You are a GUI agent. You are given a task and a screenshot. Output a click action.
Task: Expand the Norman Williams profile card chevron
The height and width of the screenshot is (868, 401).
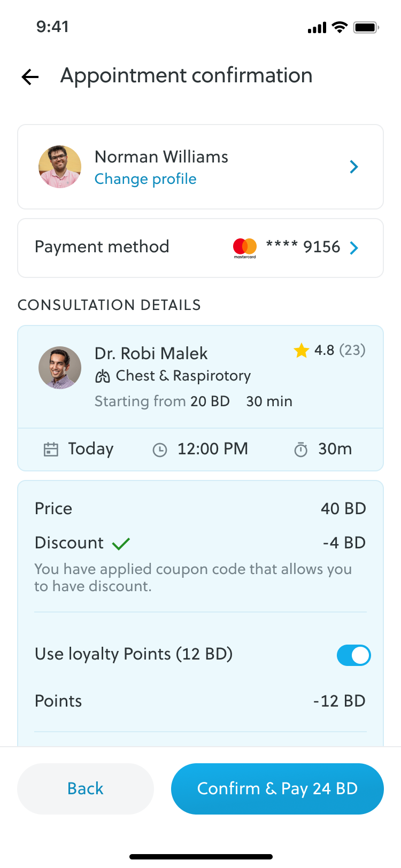[x=353, y=167]
